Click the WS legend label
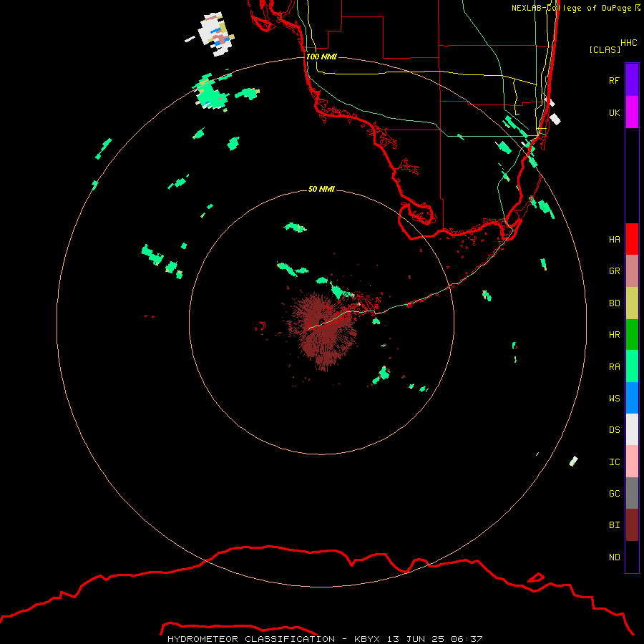 click(615, 399)
